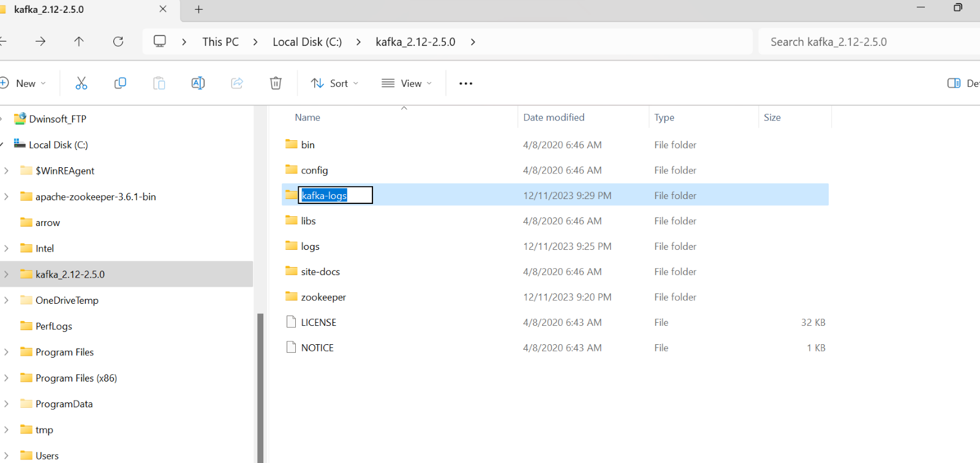Select the zookeeper folder in file list

(323, 297)
